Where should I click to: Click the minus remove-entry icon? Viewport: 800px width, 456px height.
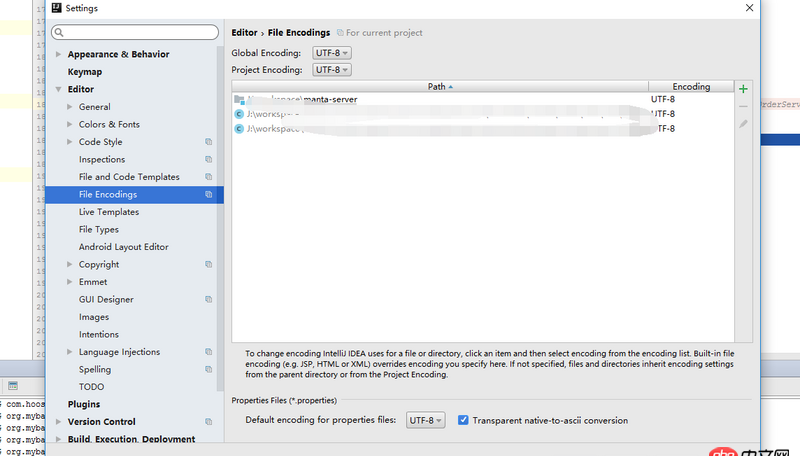[743, 107]
